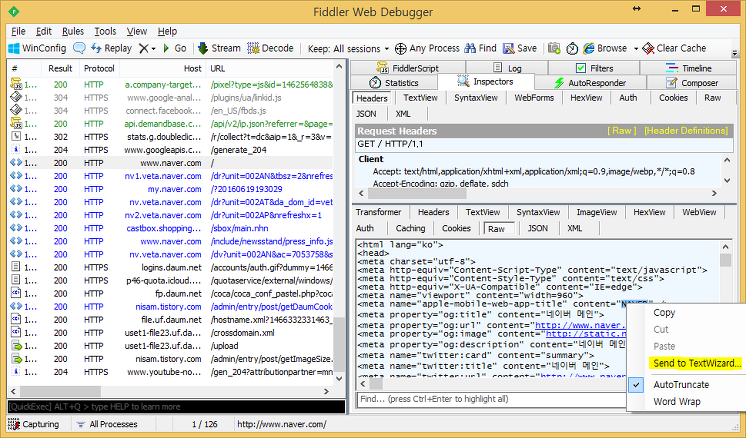Choose Copy from the context menu
Image resolution: width=746 pixels, height=438 pixels.
click(664, 313)
